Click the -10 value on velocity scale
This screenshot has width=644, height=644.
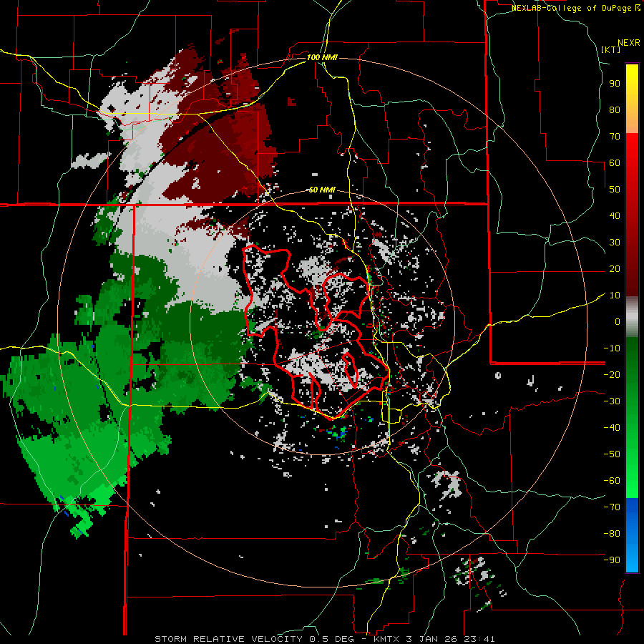tap(612, 348)
